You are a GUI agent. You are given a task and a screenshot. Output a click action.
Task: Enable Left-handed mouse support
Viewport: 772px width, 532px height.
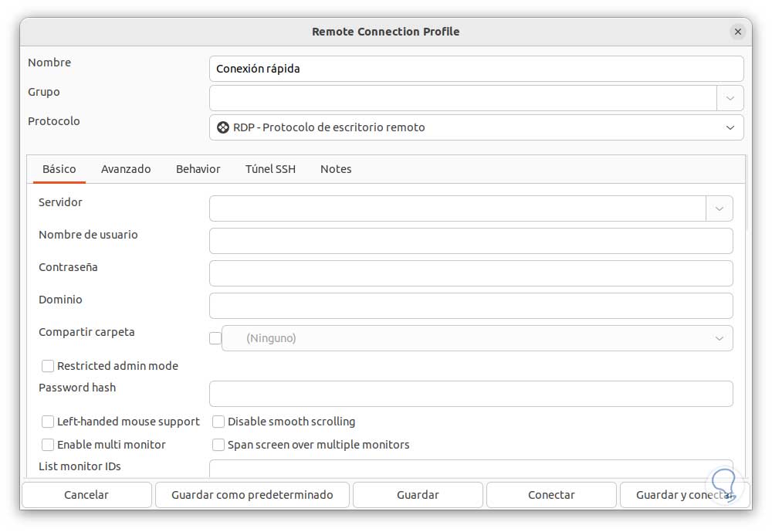48,422
